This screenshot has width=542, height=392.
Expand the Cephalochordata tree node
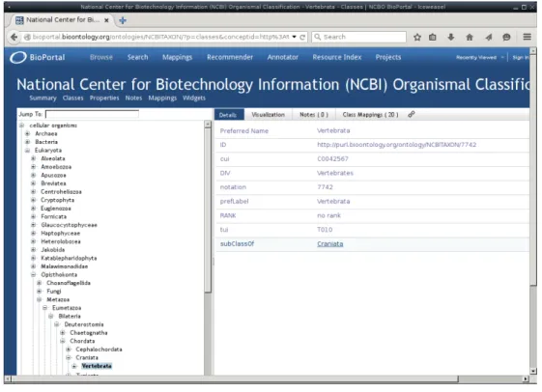point(69,350)
